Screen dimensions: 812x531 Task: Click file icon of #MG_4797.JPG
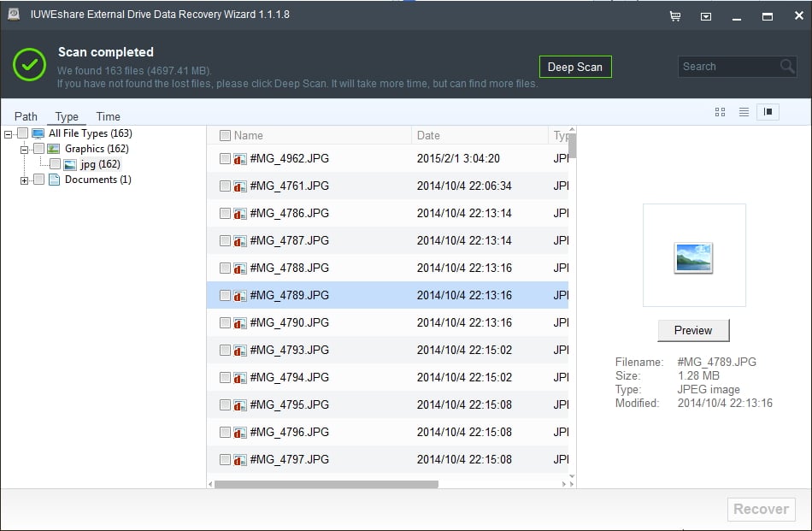point(240,461)
